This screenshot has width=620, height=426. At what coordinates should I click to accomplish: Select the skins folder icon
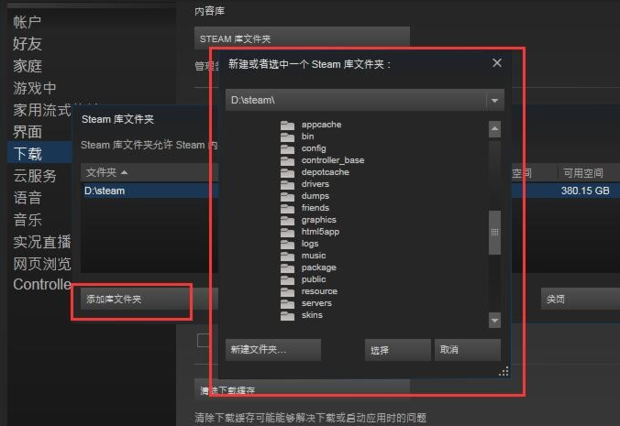(287, 316)
